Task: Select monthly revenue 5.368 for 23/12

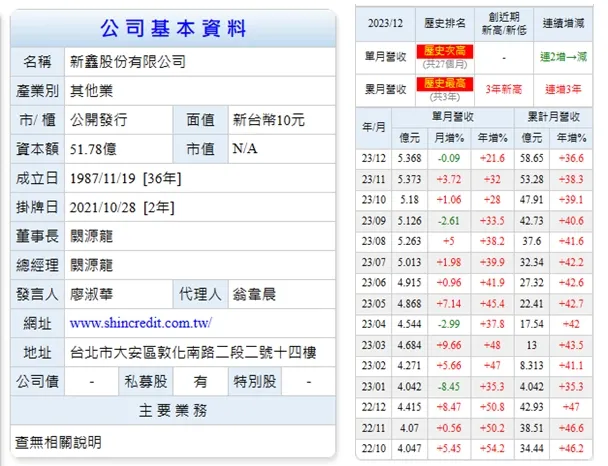Action: 409,158
